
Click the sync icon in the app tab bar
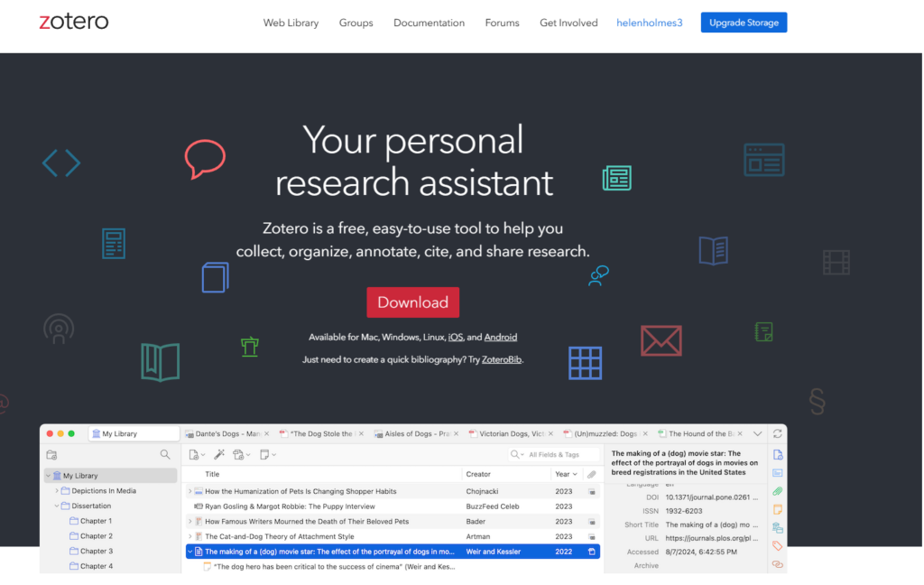[x=778, y=434]
